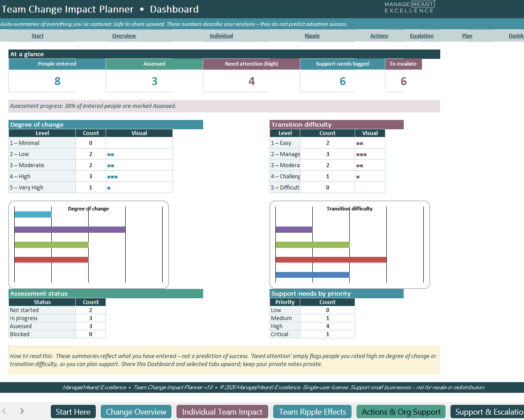Select the 'In progress' status cell
This screenshot has width=524, height=420.
click(x=42, y=318)
